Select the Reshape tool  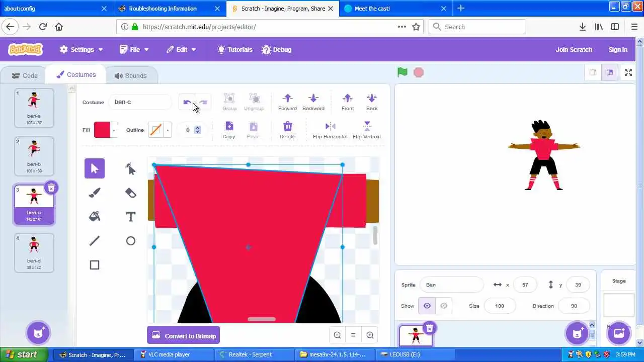click(x=131, y=168)
